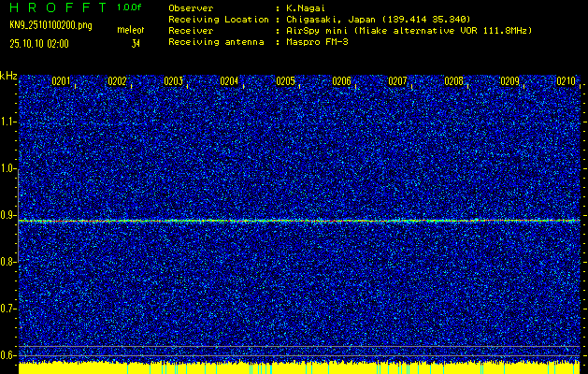Click the meteor count value 34
The height and width of the screenshot is (374, 588).
click(x=136, y=43)
